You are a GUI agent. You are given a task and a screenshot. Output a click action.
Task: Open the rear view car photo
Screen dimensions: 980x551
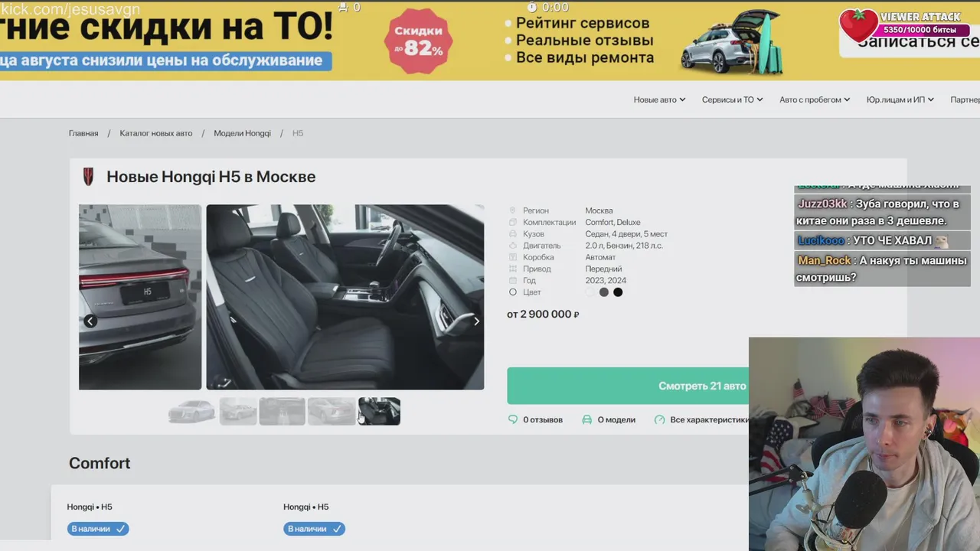click(140, 297)
